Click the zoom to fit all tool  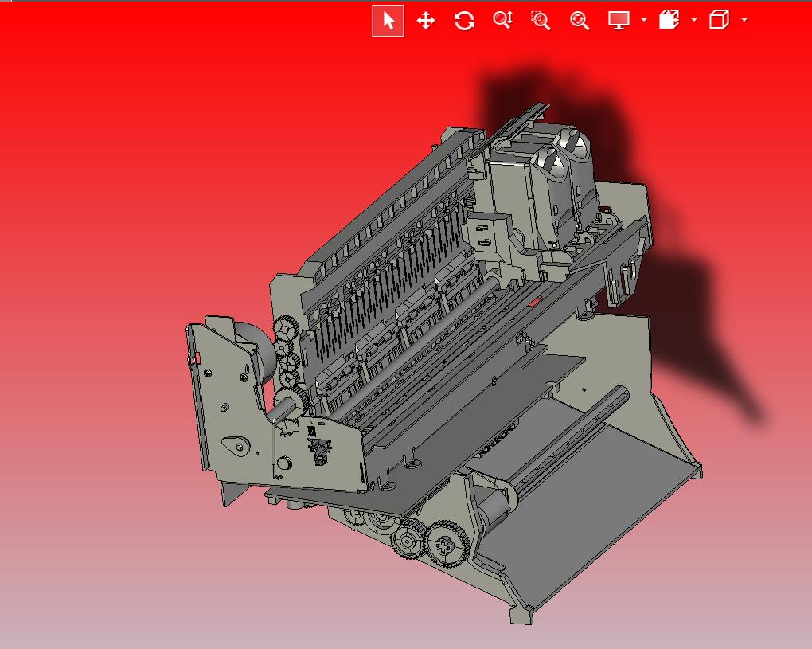pyautogui.click(x=580, y=21)
